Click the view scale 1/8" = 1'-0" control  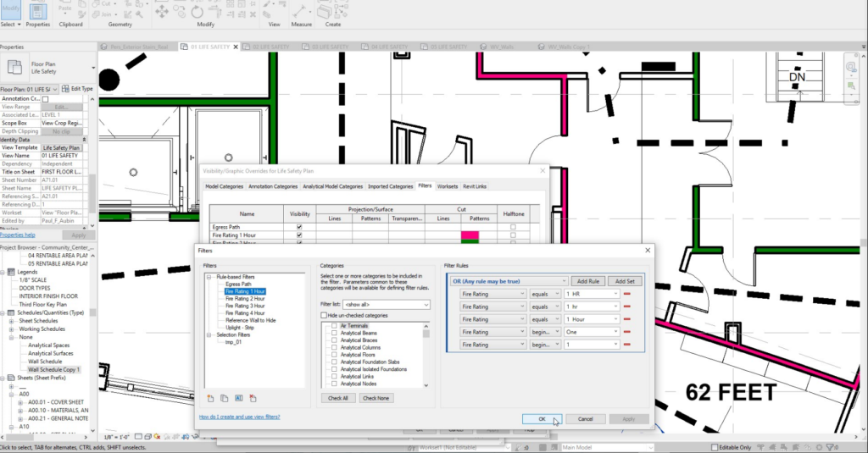tap(117, 437)
